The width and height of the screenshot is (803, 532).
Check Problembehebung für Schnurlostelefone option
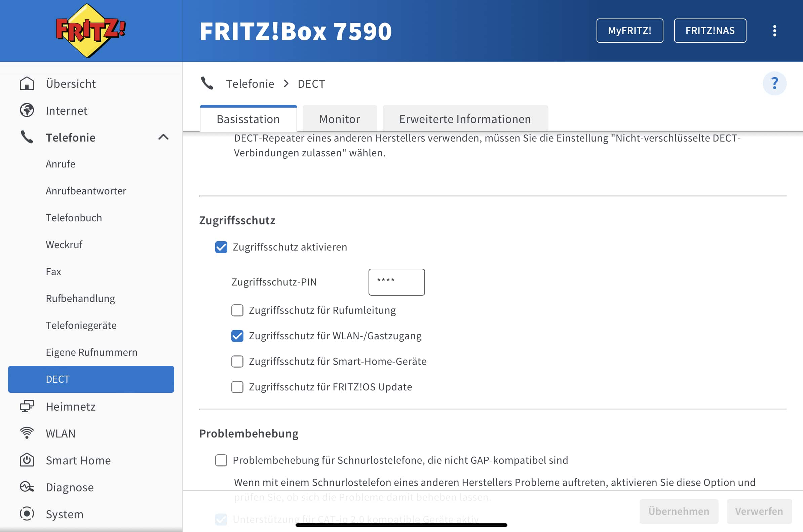pos(221,460)
